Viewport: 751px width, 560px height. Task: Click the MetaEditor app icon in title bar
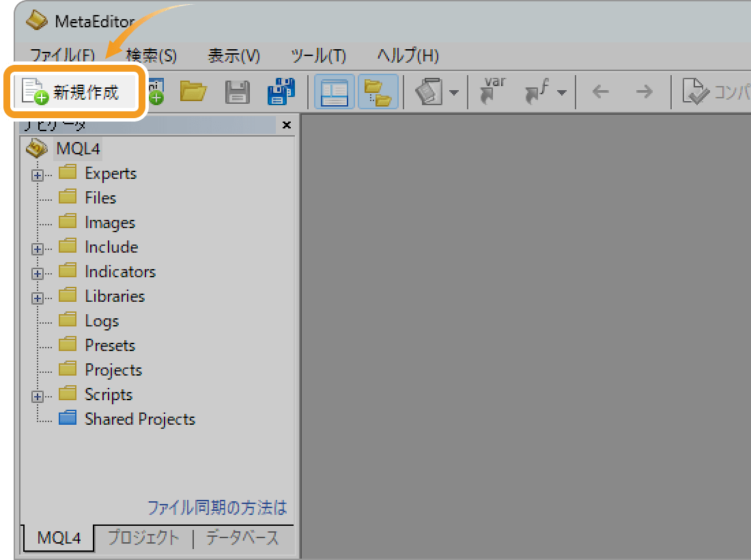pos(36,20)
